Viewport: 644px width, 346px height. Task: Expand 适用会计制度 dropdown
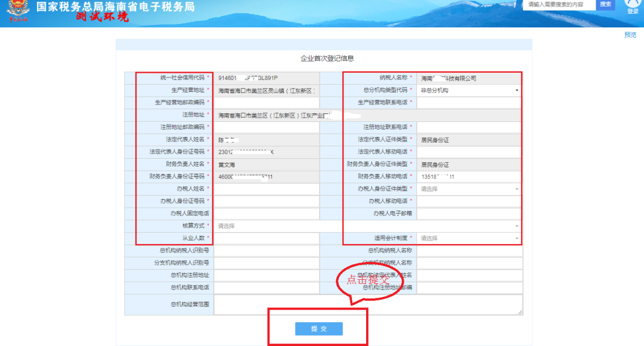click(469, 239)
